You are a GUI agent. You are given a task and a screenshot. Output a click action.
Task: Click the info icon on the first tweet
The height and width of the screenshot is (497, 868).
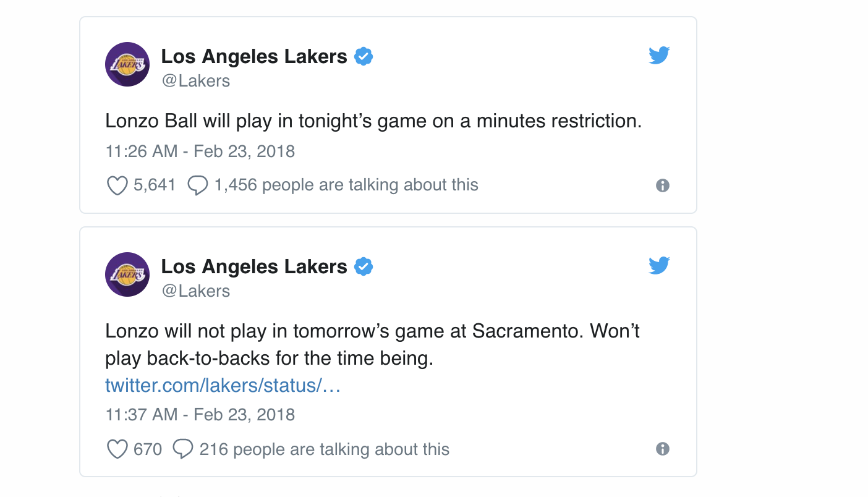tap(663, 185)
